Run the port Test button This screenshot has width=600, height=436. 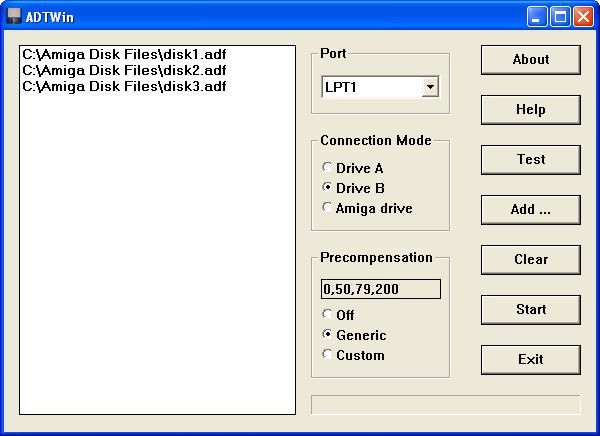[x=530, y=159]
